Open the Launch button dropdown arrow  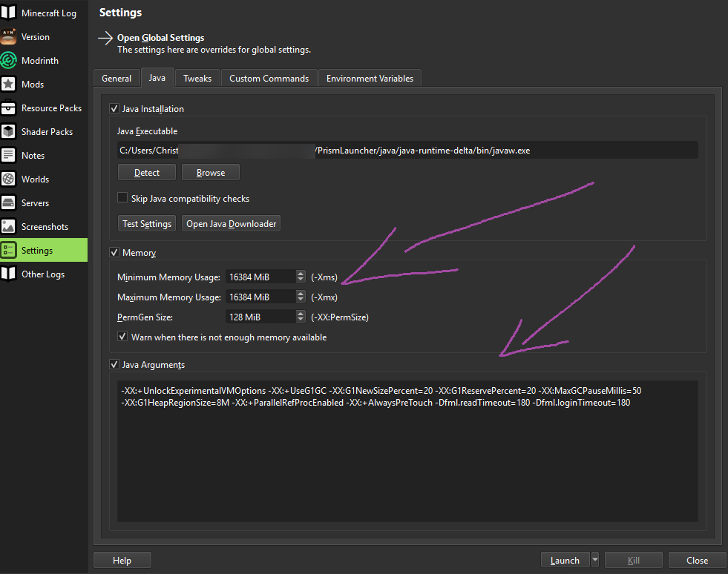point(594,560)
